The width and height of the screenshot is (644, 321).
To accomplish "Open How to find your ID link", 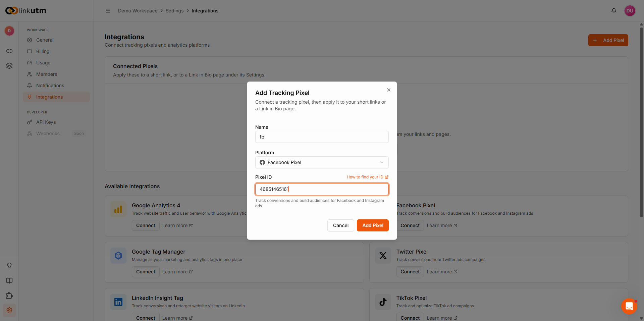I will point(368,177).
